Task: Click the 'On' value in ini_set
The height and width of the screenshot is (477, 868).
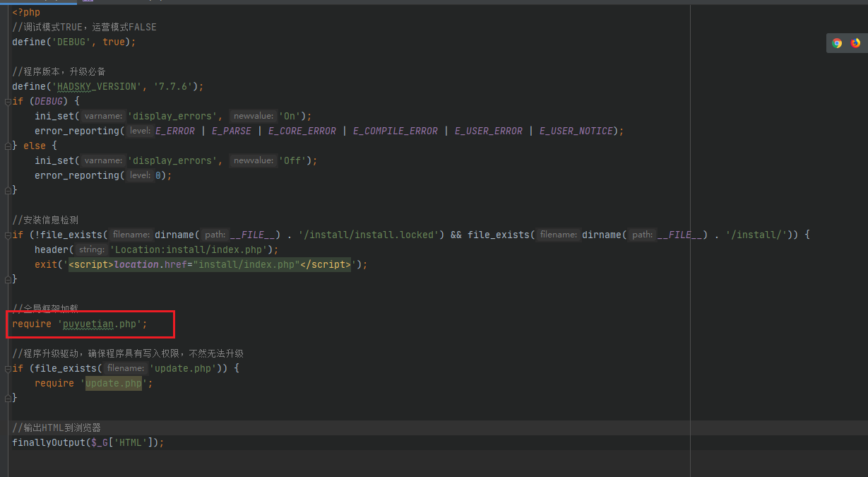Action: pyautogui.click(x=289, y=116)
